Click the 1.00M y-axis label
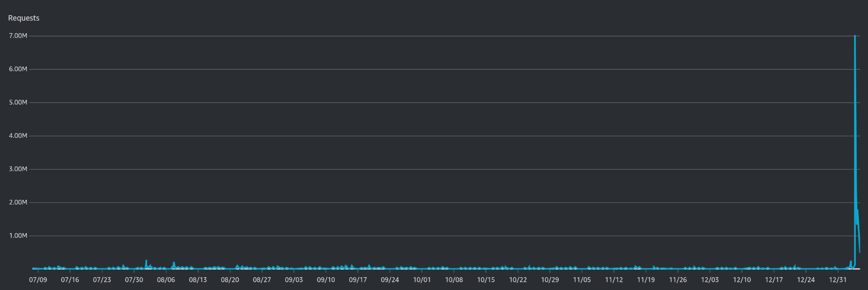 pyautogui.click(x=18, y=236)
